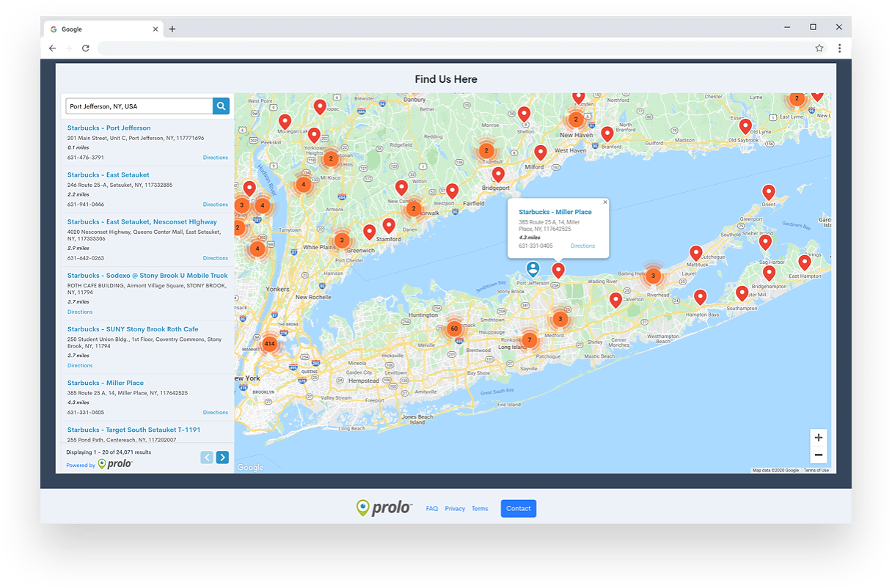Click the red pin below the Miller Place popup

558,270
